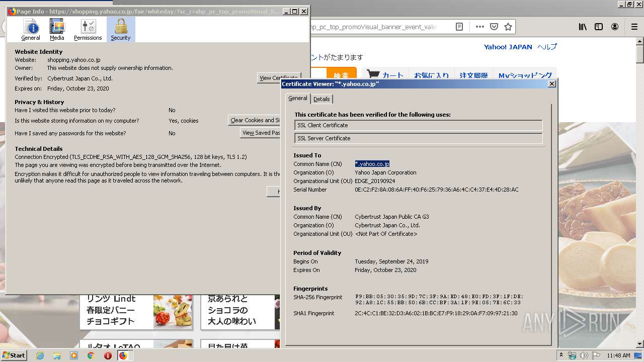Open the 注文履歴 order history link
Screen dimensions: 644x362
(x=473, y=75)
